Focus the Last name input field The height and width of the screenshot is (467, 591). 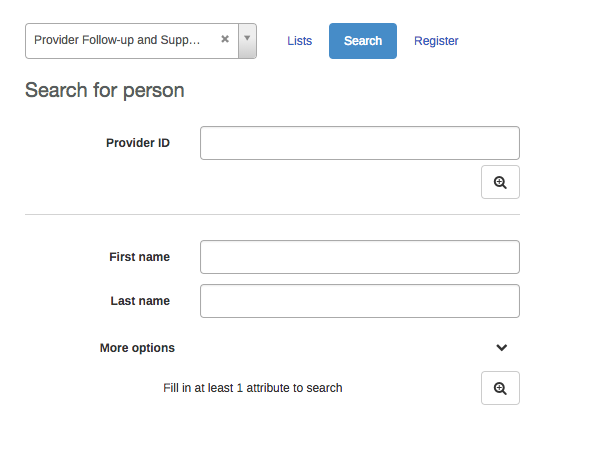tap(360, 301)
